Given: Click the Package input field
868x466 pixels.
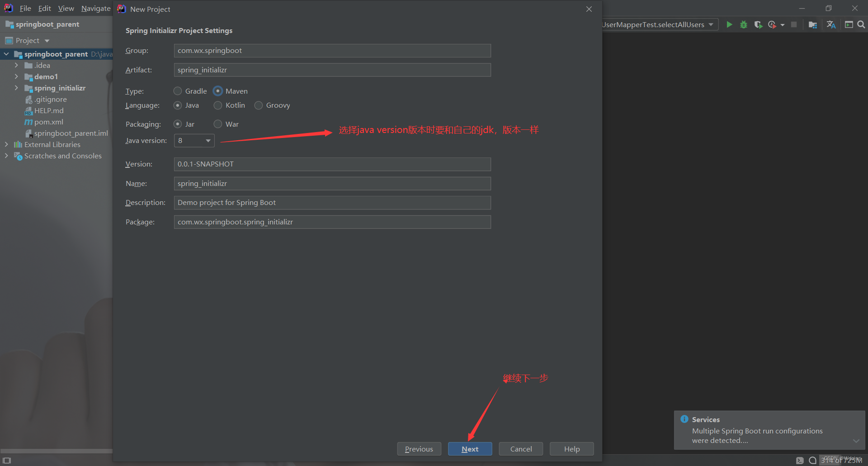Looking at the screenshot, I should tap(332, 222).
